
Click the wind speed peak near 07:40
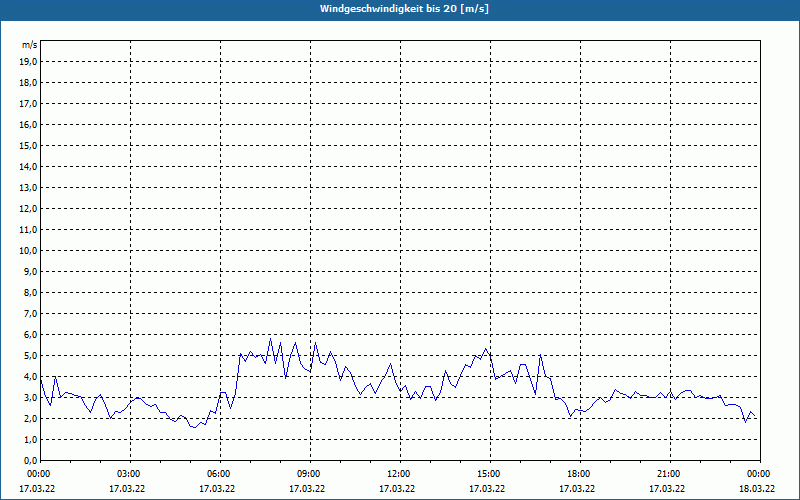point(270,339)
